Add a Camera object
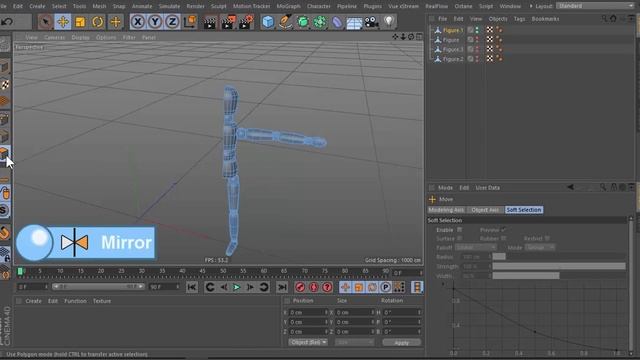Image resolution: width=640 pixels, height=360 pixels. pos(371,22)
